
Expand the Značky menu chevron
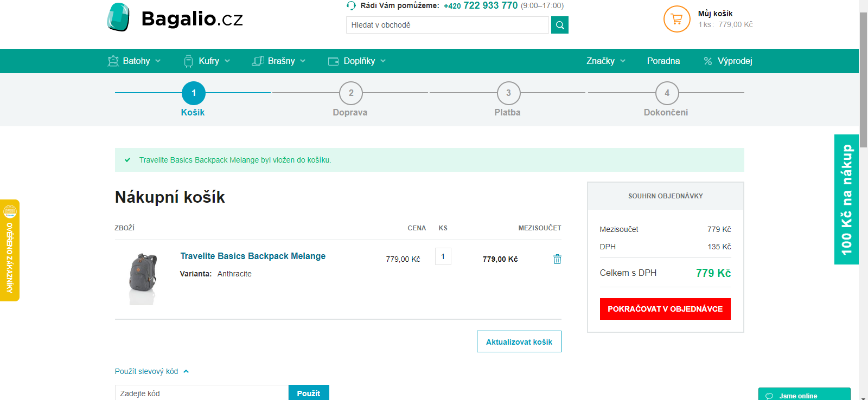(623, 61)
